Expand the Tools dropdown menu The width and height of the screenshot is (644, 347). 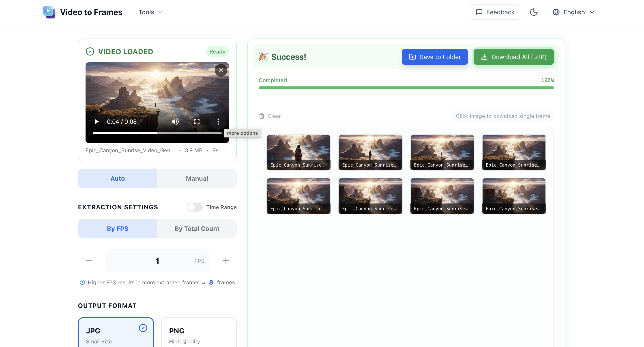click(150, 12)
